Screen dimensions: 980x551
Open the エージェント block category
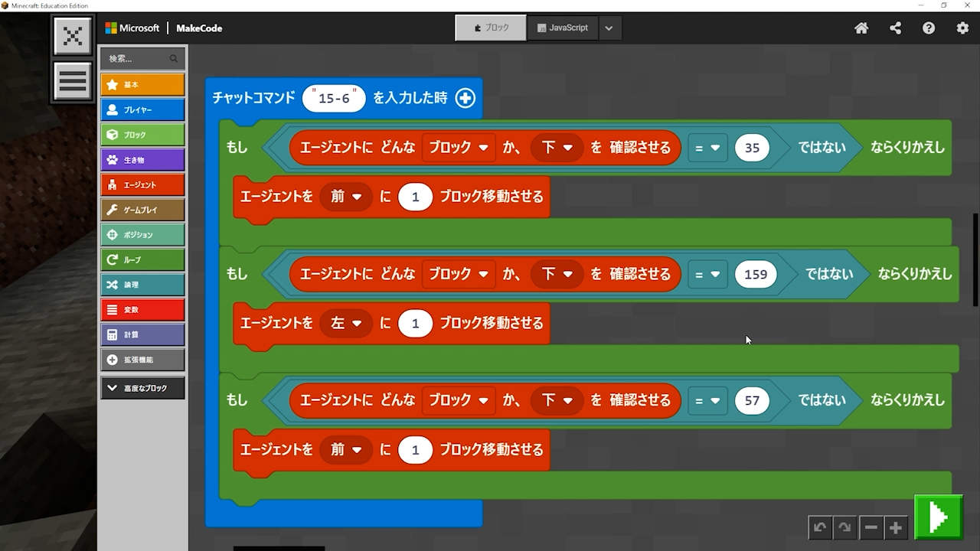click(142, 184)
